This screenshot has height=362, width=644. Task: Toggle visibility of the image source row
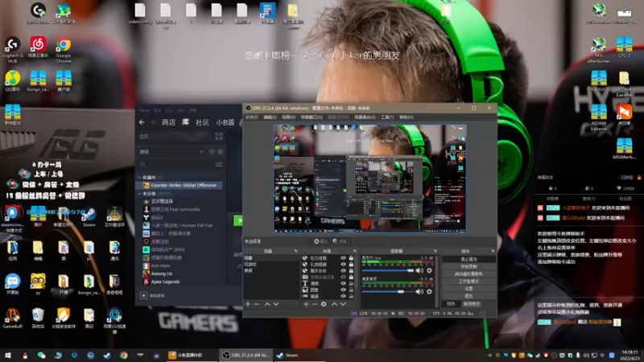point(343,290)
